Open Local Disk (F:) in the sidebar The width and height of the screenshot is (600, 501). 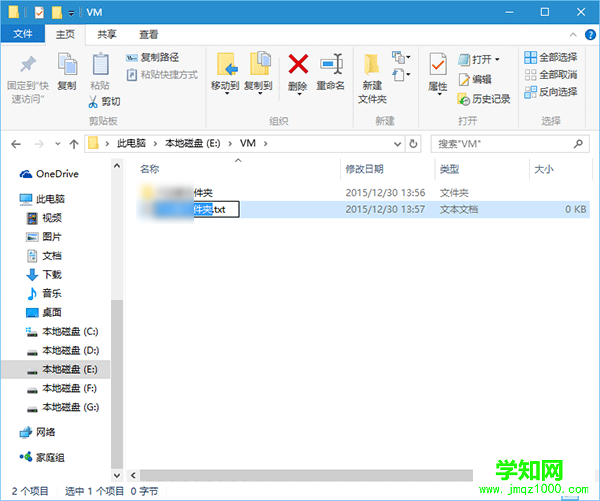click(x=62, y=388)
